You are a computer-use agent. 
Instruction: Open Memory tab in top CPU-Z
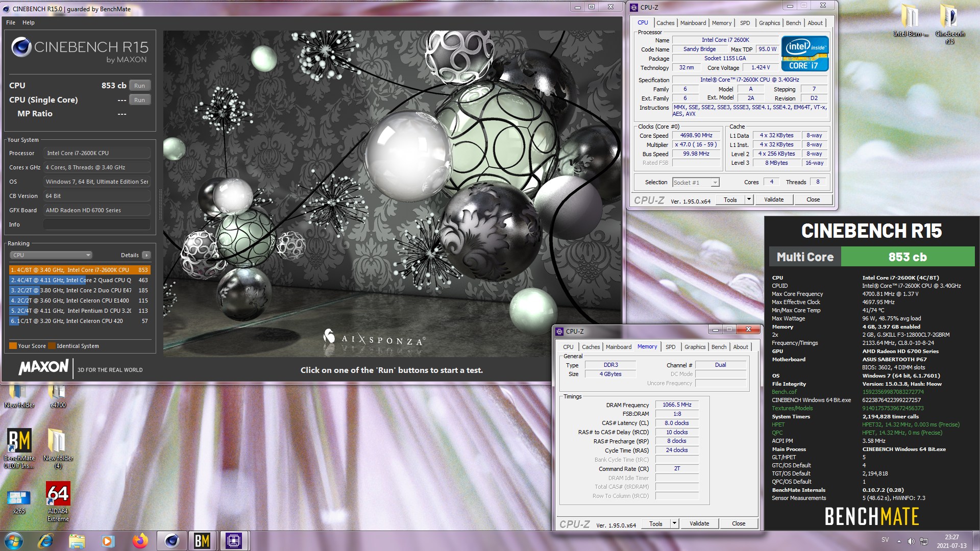pos(722,23)
